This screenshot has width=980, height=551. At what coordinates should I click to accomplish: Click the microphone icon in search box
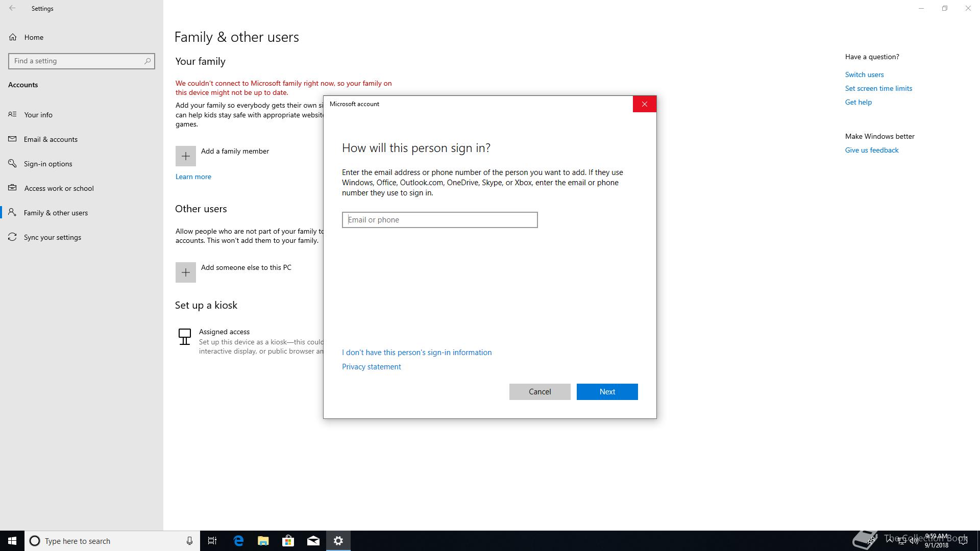(x=189, y=541)
